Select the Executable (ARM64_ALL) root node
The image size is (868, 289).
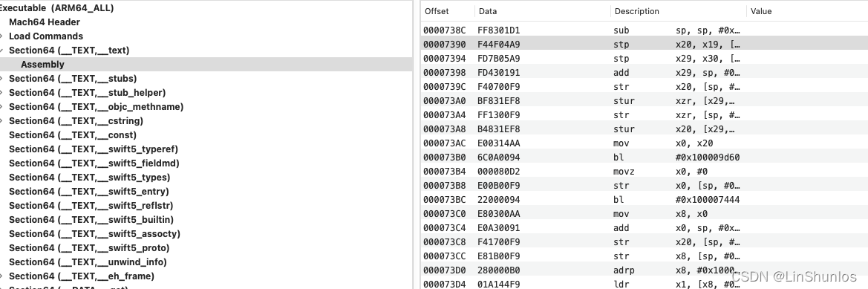coord(57,8)
